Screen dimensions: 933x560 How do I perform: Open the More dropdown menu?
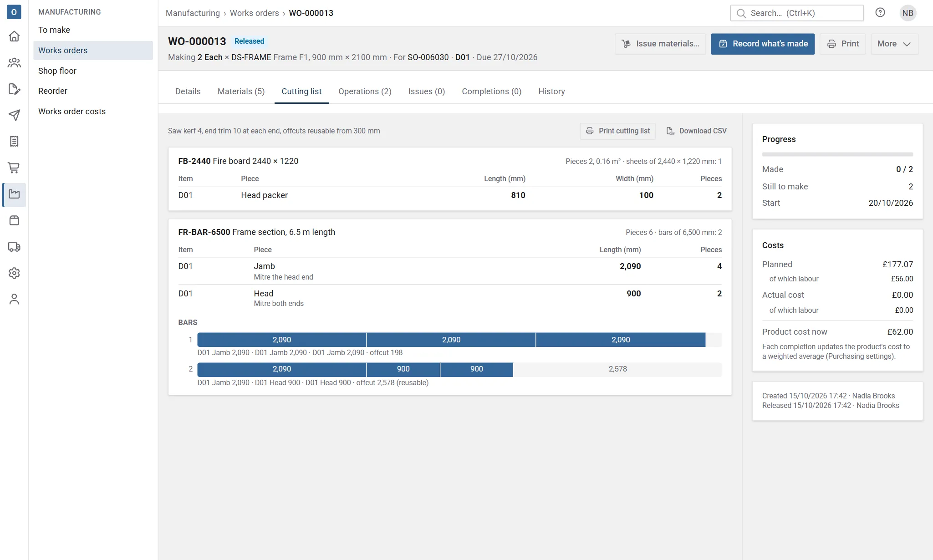click(x=894, y=44)
